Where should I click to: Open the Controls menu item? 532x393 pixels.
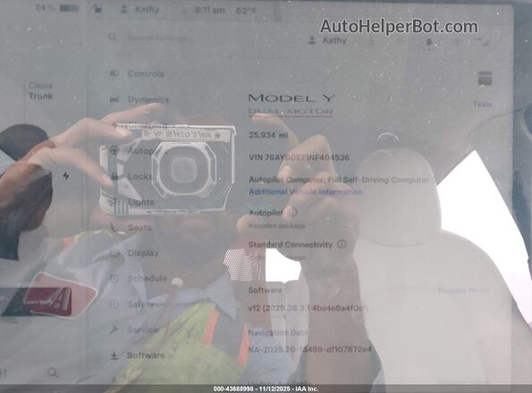click(x=138, y=73)
